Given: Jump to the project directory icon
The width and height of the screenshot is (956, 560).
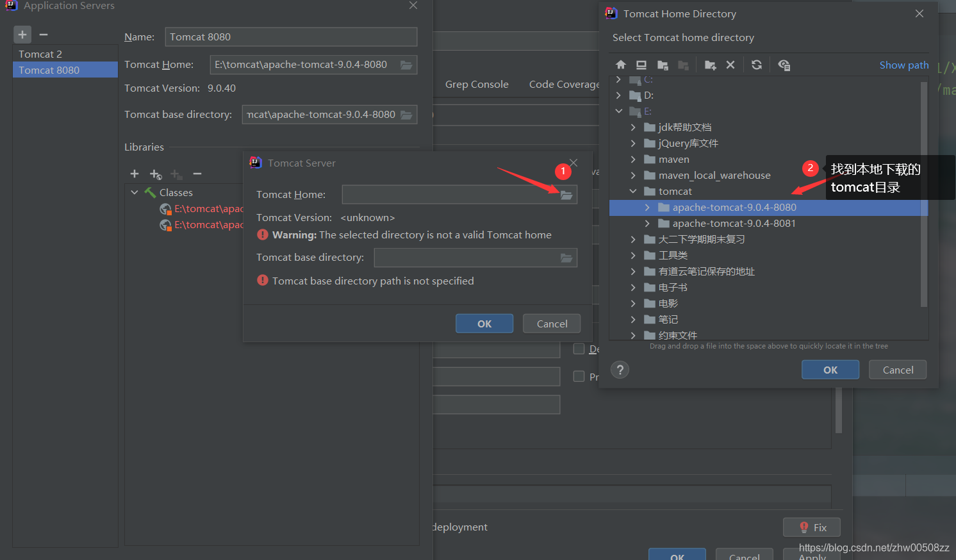Looking at the screenshot, I should click(x=663, y=65).
